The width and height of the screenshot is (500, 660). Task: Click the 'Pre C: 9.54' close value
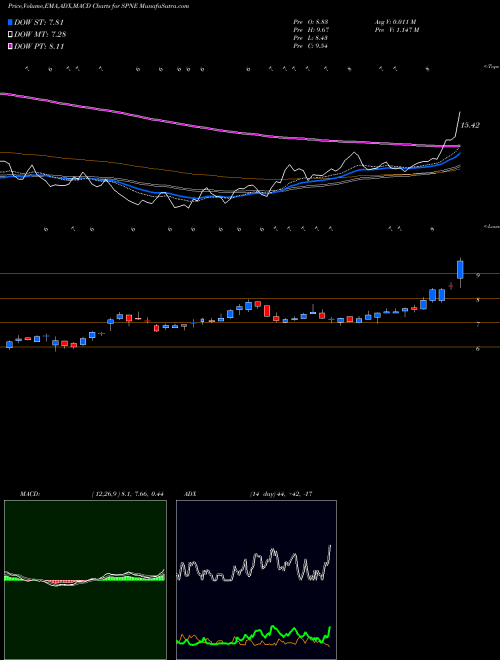point(311,46)
